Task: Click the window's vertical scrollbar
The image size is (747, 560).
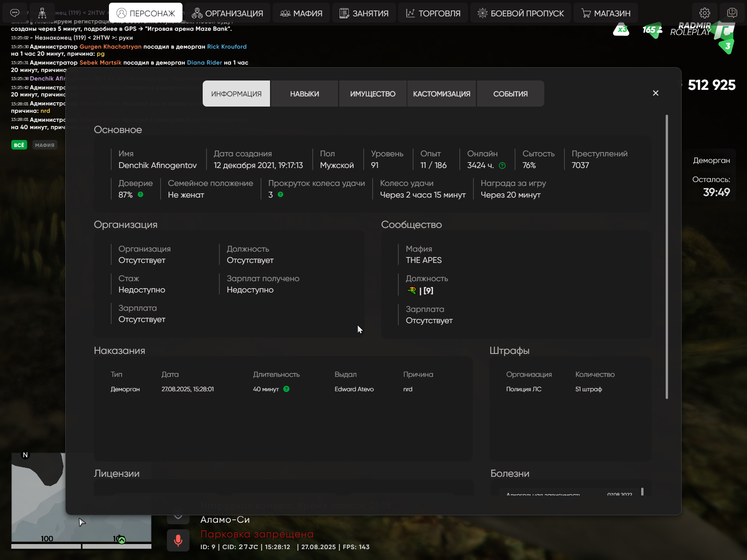Action: point(666,257)
